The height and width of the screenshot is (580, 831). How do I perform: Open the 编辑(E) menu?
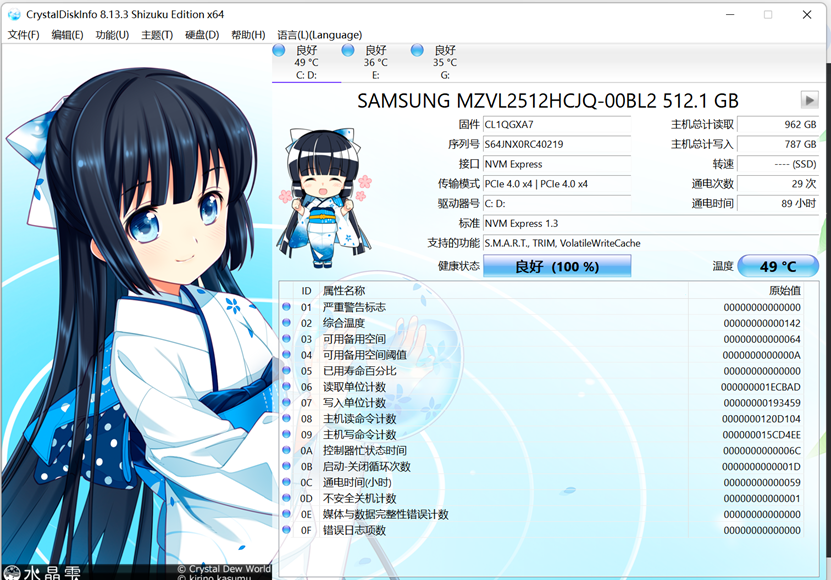tap(67, 35)
